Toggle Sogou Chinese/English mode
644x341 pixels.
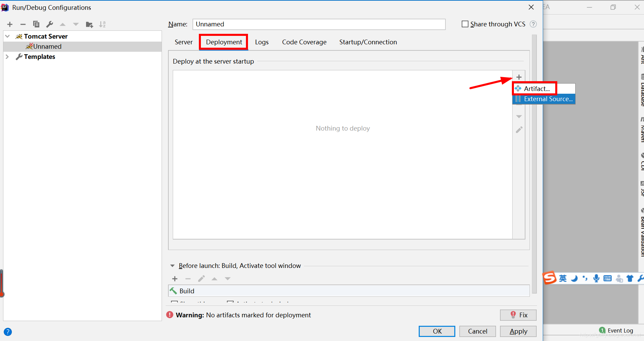click(563, 278)
